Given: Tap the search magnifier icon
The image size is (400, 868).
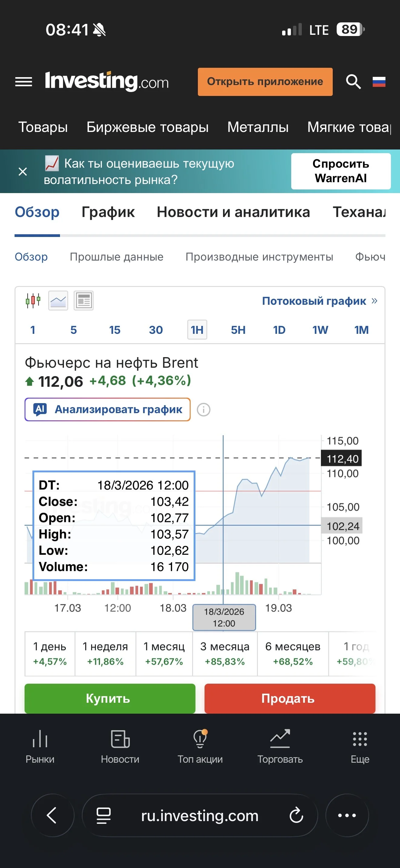Looking at the screenshot, I should (353, 81).
